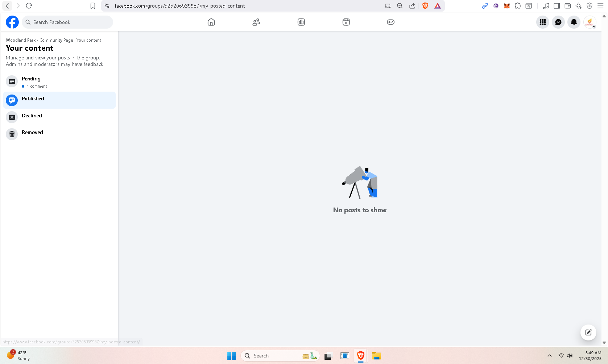
Task: Open the Facebook Home icon
Action: coord(211,22)
